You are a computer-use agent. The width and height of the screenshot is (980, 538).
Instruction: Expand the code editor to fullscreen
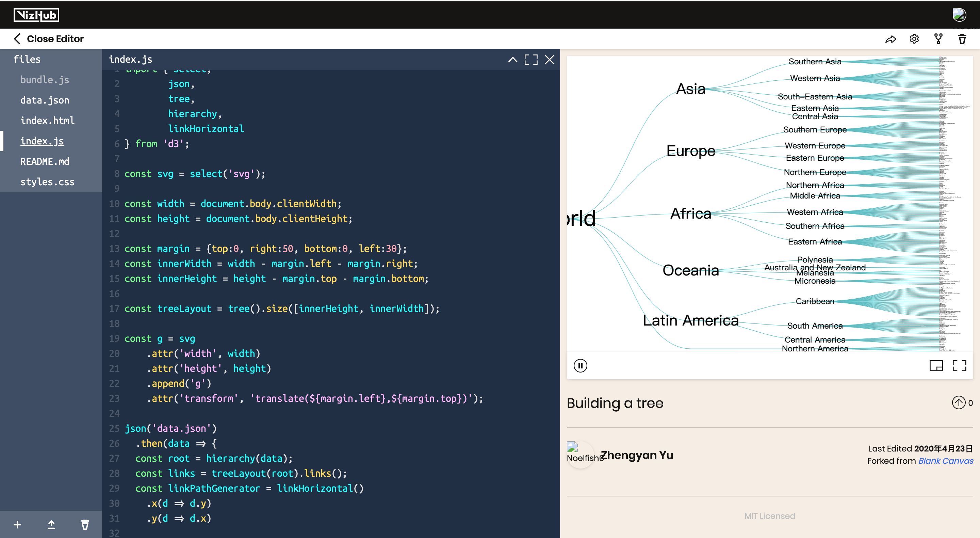point(531,59)
